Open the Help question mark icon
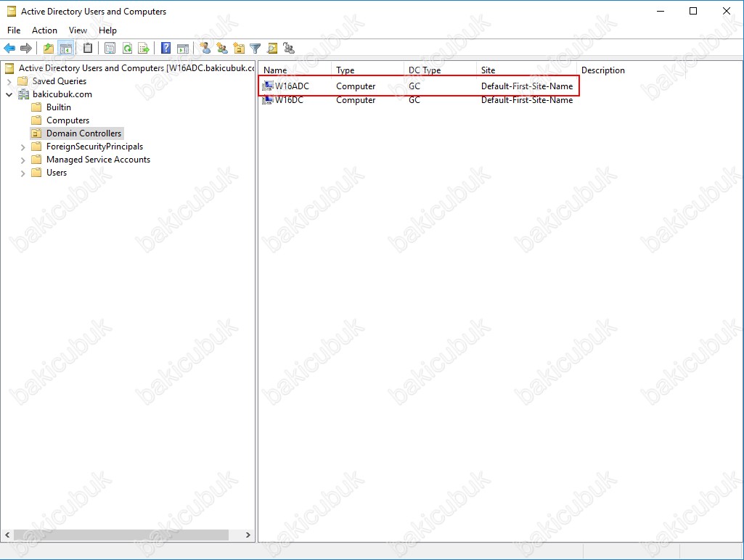The width and height of the screenshot is (744, 560). click(165, 48)
